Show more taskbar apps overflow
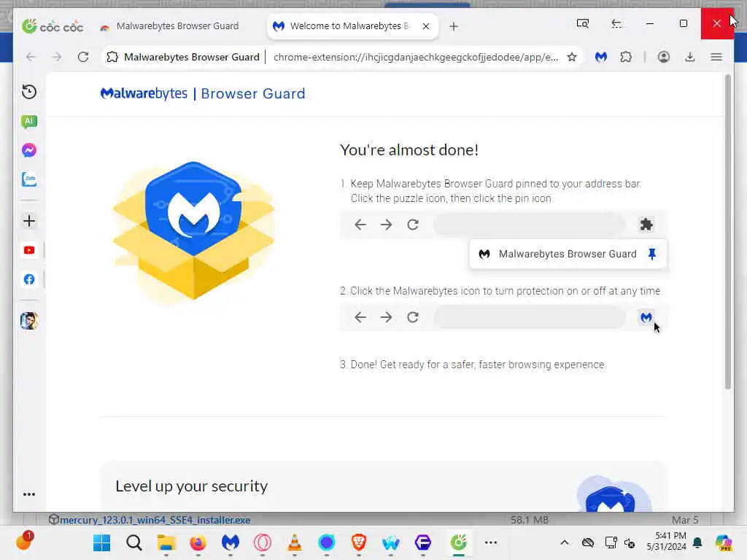 (491, 542)
